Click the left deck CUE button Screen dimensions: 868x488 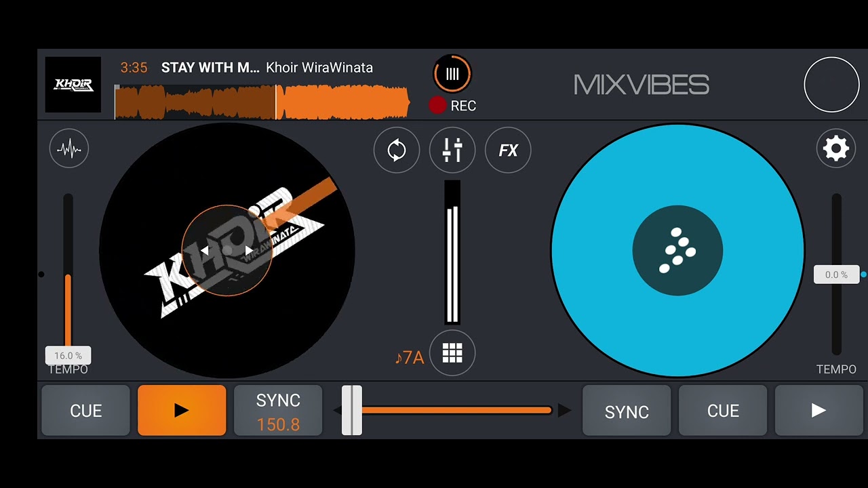click(85, 411)
